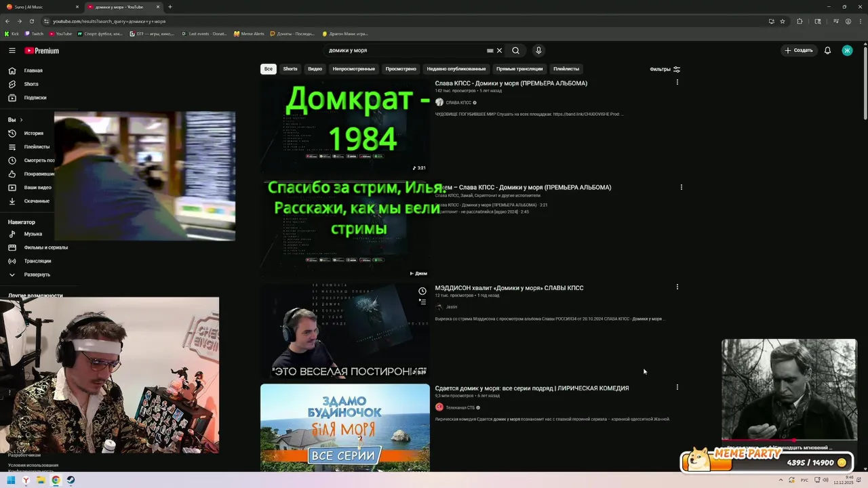The width and height of the screenshot is (868, 488).
Task: Select the Все filter chip
Action: [269, 69]
